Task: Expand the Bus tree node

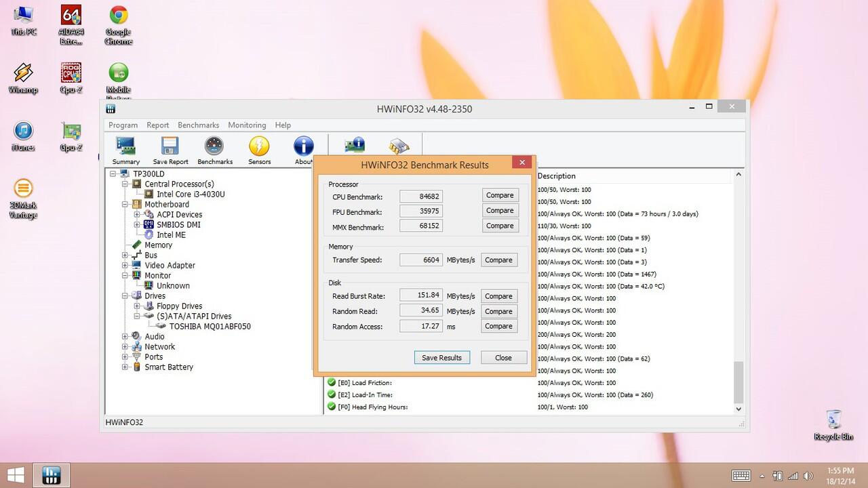Action: point(125,256)
